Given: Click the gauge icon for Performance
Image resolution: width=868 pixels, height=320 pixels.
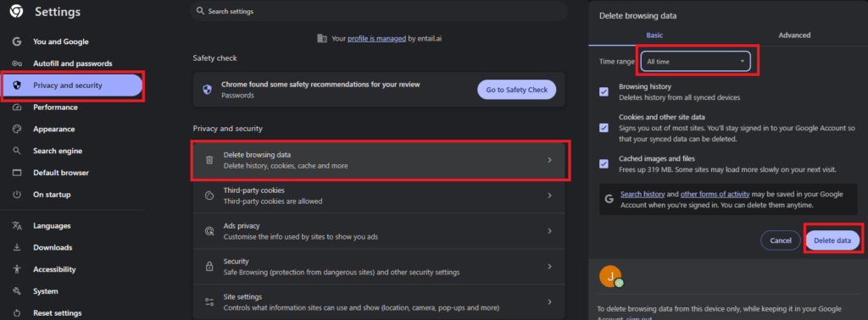Looking at the screenshot, I should click(17, 108).
